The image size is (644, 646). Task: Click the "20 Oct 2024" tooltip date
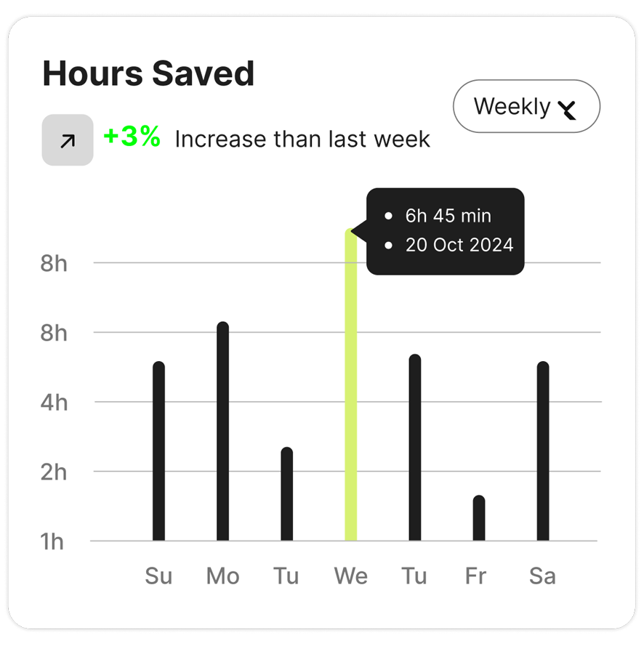click(459, 245)
